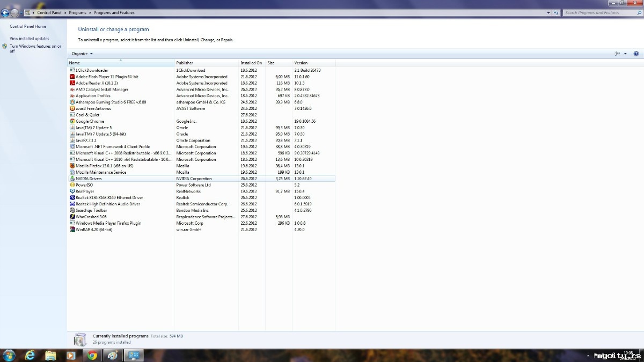Expand the address bar history dropdown
The width and height of the screenshot is (644, 362).
point(548,13)
